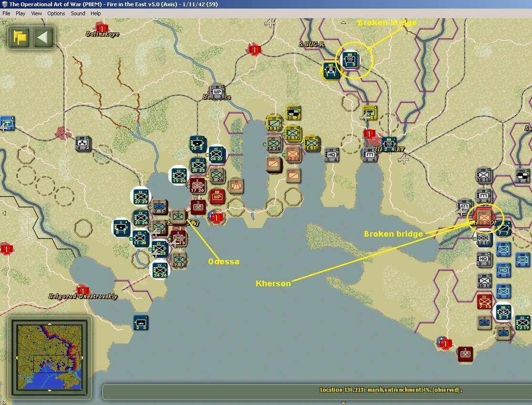Click the map's top edge scroll arrow

tap(344, 22)
